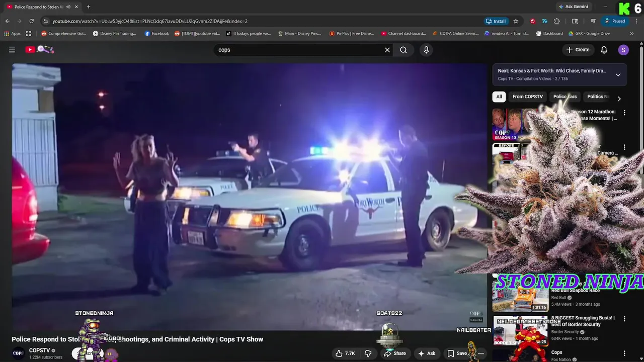Select From COPSTV filter chip
The width and height of the screenshot is (644, 362).
click(x=527, y=97)
